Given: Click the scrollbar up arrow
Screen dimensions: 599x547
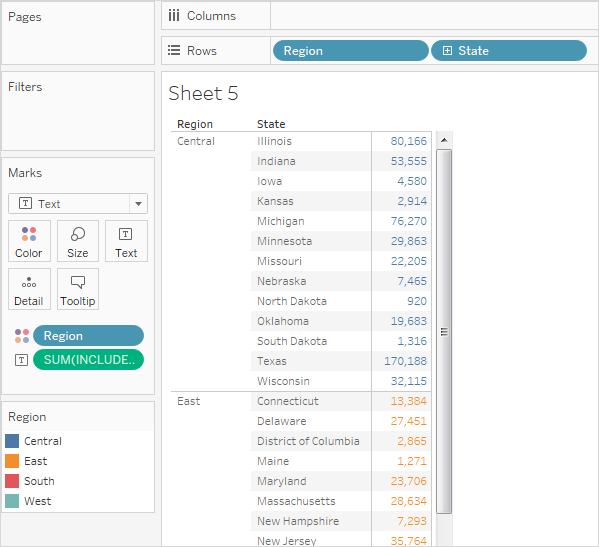Looking at the screenshot, I should pos(444,140).
